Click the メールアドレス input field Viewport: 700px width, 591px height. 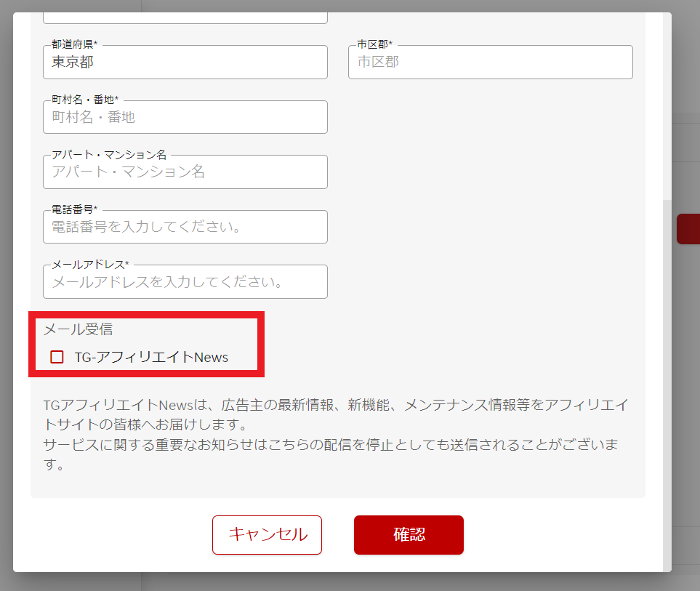click(185, 282)
